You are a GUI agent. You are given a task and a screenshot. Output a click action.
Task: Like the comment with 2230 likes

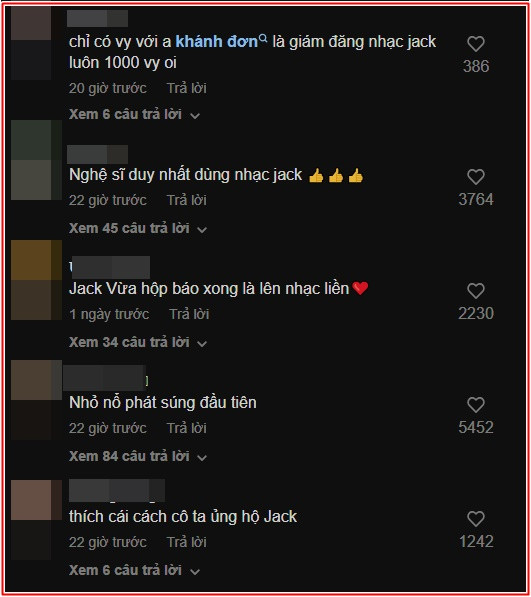pos(475,291)
